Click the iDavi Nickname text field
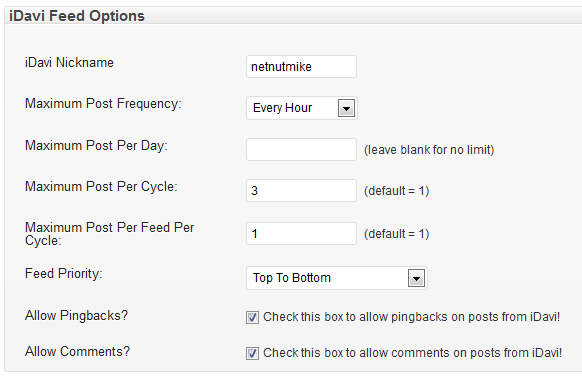The width and height of the screenshot is (582, 381). pyautogui.click(x=301, y=66)
